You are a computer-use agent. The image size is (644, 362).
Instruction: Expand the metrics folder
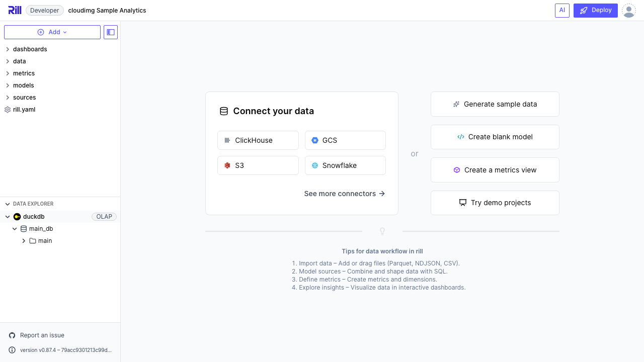click(8, 73)
